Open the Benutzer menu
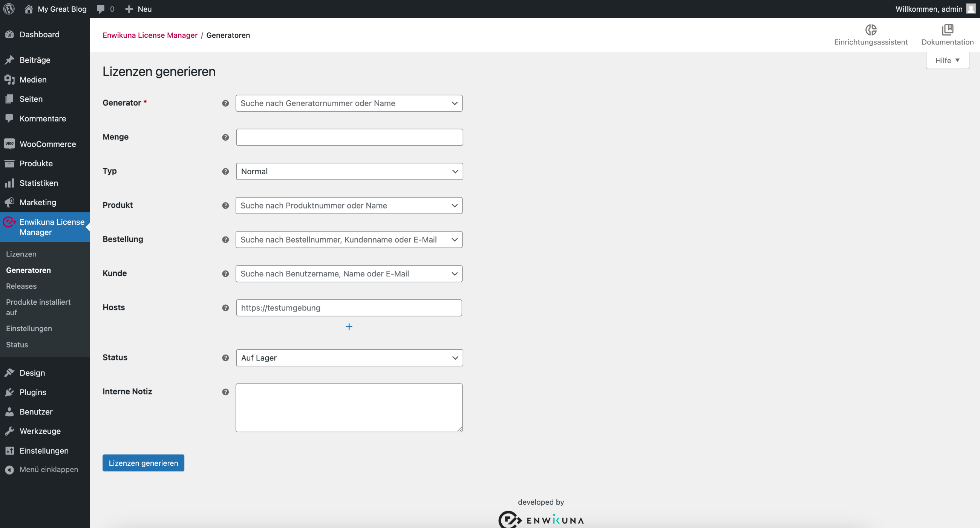 [x=36, y=411]
